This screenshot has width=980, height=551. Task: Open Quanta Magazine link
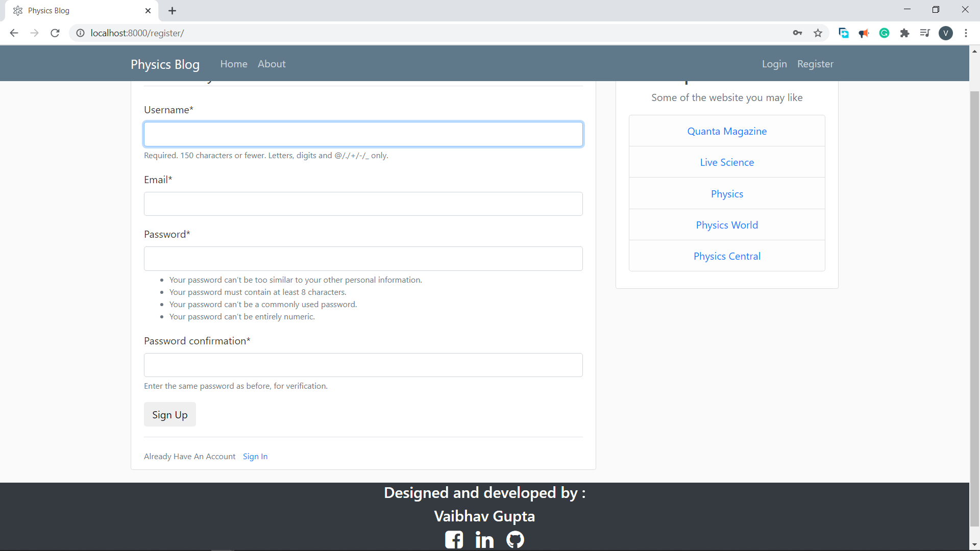(x=727, y=131)
